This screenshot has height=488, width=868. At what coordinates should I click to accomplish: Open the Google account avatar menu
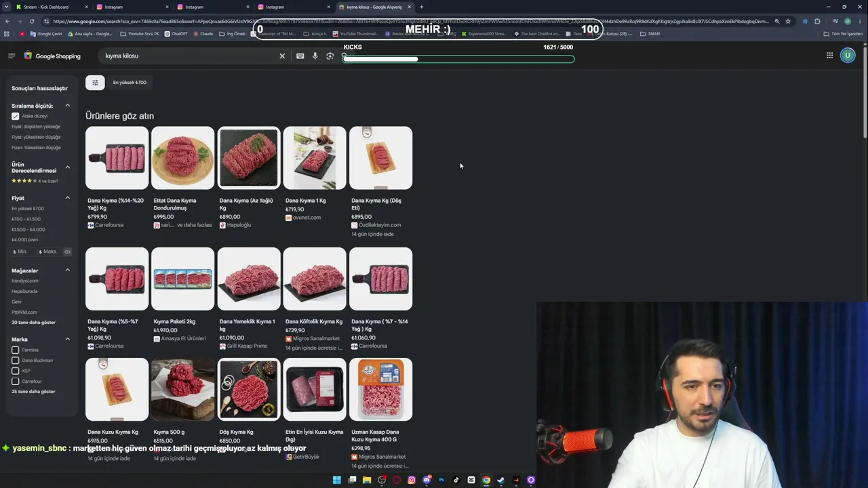pyautogui.click(x=848, y=56)
